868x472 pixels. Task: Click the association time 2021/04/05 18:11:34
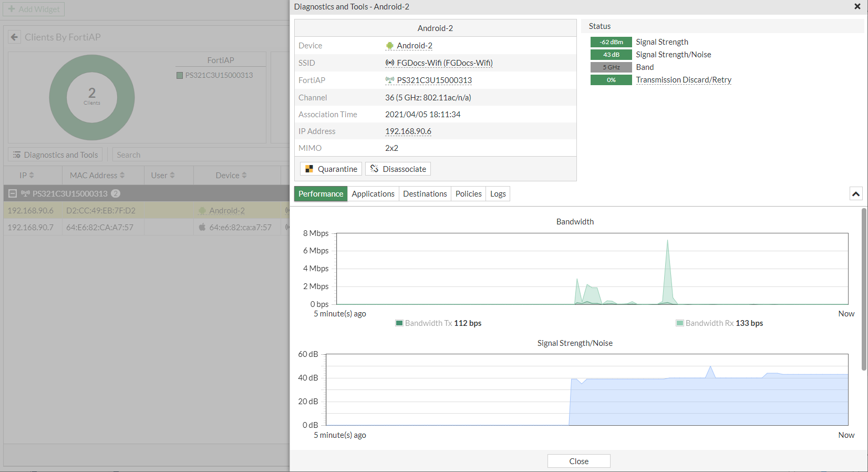coord(423,114)
